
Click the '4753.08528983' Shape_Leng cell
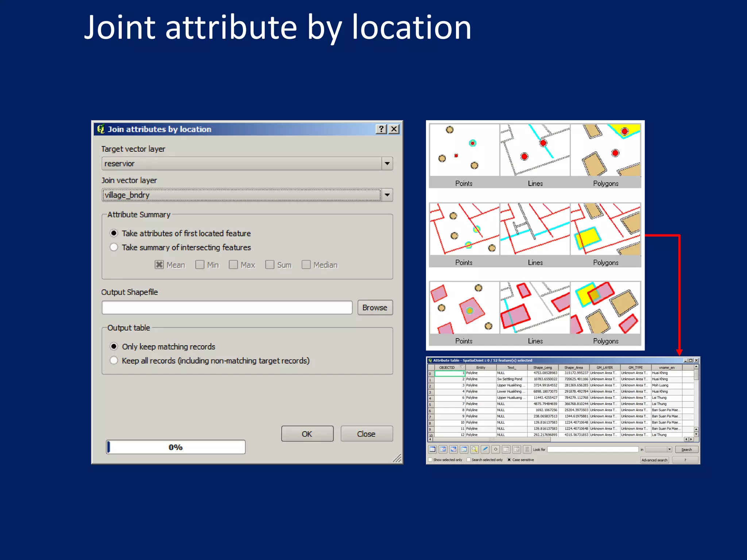[x=543, y=373]
